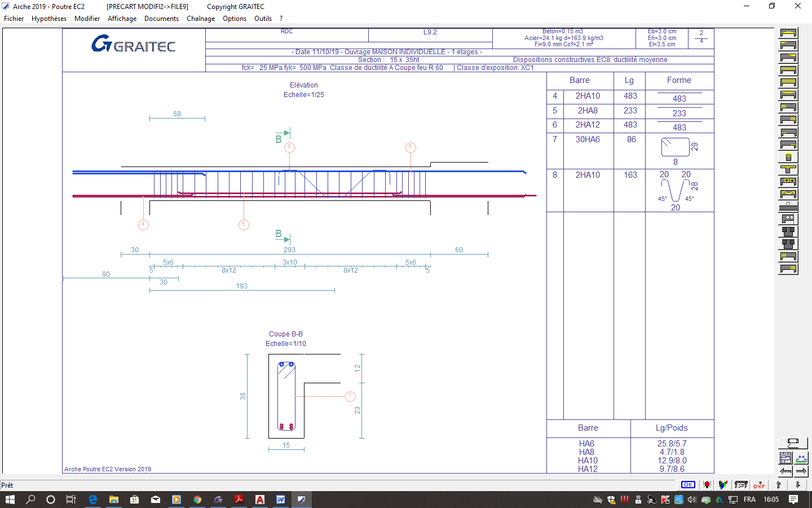Open the Fichier menu
812x508 pixels.
[14, 19]
